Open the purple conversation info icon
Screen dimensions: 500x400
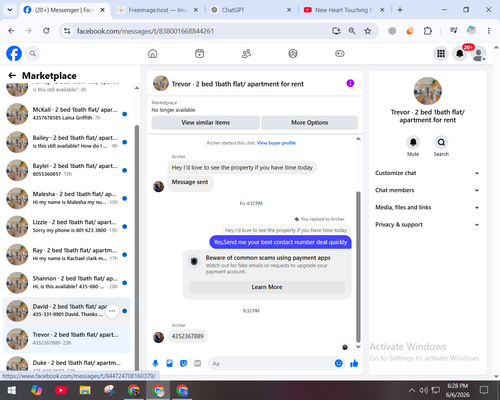[x=350, y=83]
